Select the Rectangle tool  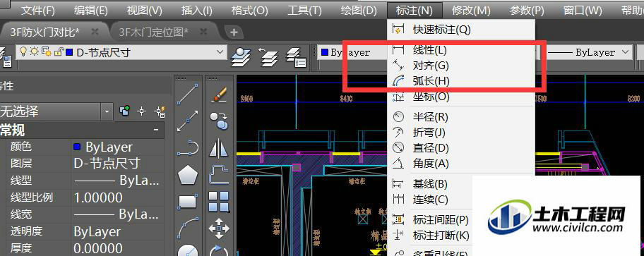point(188,202)
